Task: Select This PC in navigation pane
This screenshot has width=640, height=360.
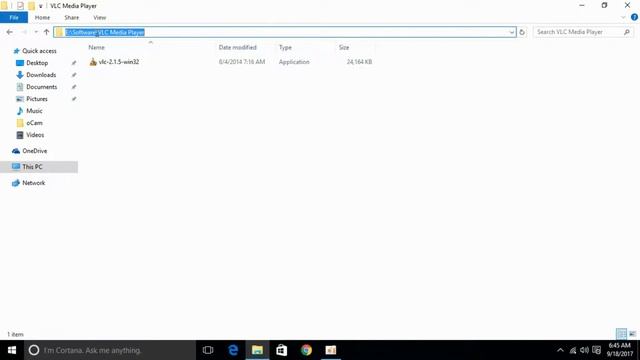Action: pyautogui.click(x=32, y=167)
